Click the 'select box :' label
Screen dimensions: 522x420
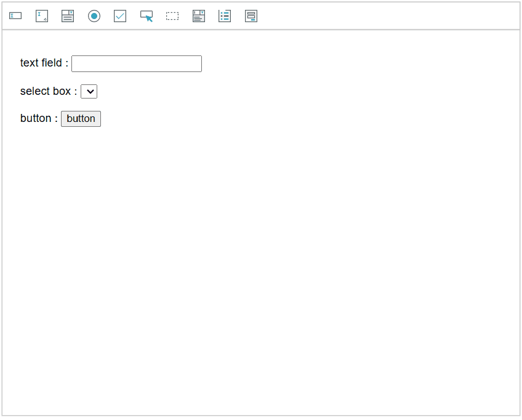(x=49, y=91)
